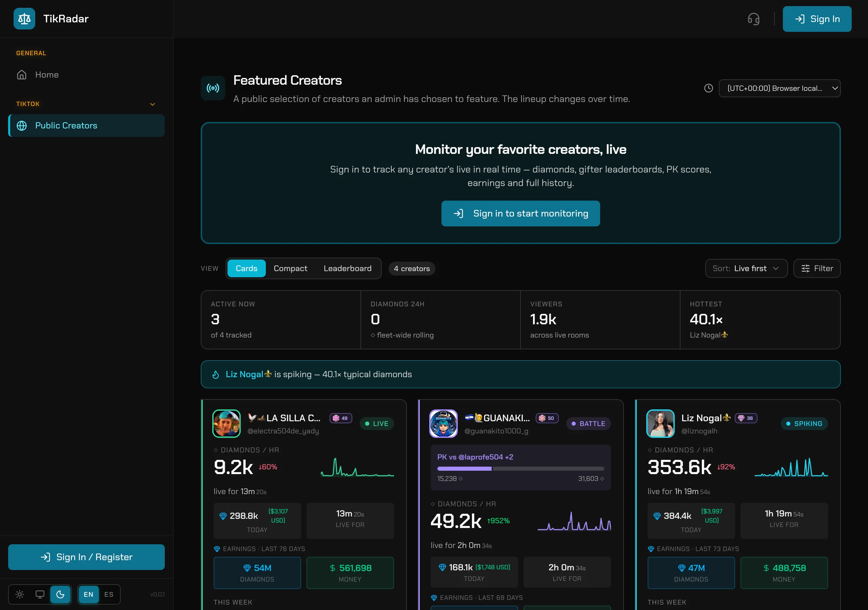Click the SPIKING status badge
This screenshot has width=868, height=610.
click(804, 424)
